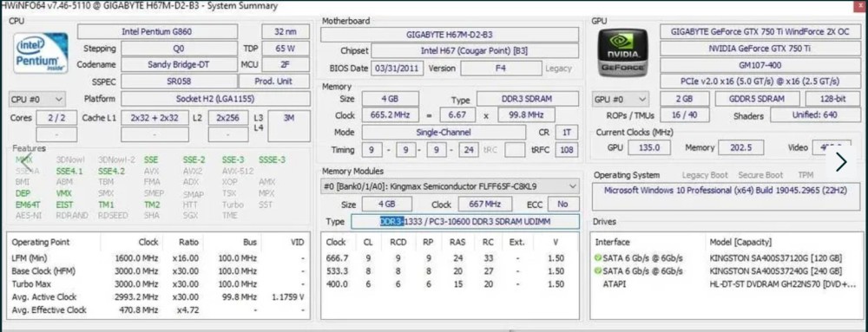Click the 32 nm process value
Screen dimensions: 868x332
[x=285, y=31]
